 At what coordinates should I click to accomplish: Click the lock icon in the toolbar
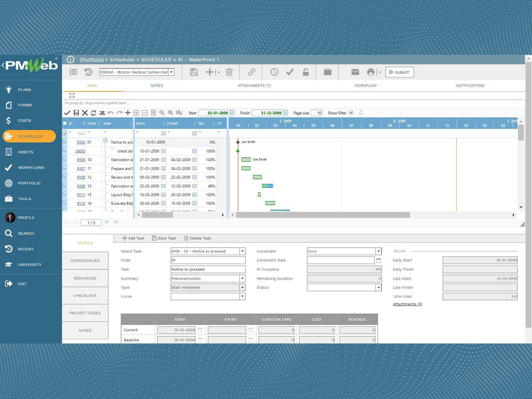tap(306, 72)
